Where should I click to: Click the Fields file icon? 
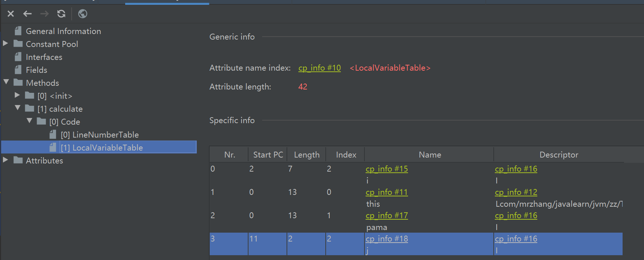tap(18, 70)
